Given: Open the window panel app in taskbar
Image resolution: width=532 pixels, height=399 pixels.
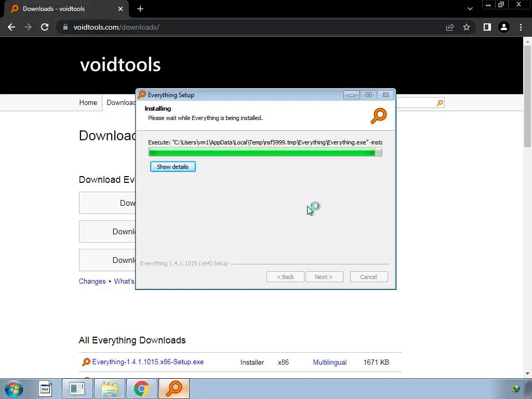Looking at the screenshot, I should tap(77, 389).
